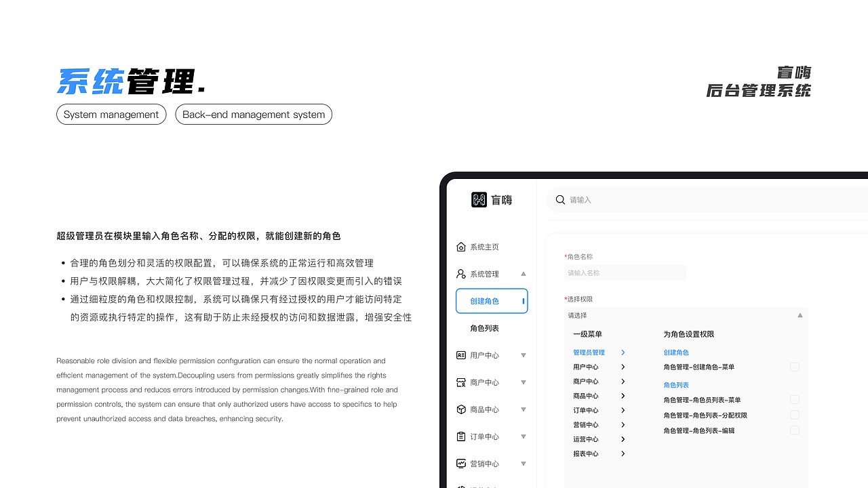Check 角色管理-创建角色-菜单 permission
868x488 pixels.
[x=795, y=367]
